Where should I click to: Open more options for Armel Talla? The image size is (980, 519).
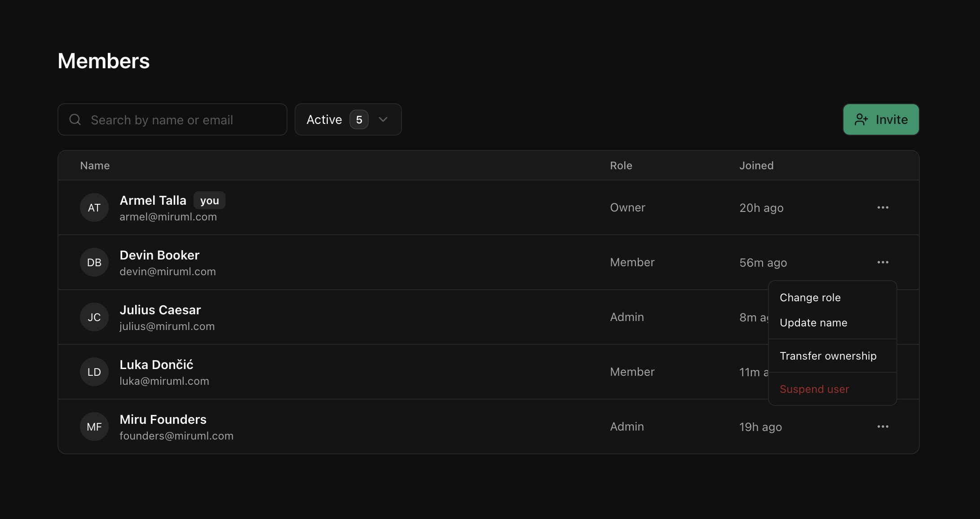pos(883,207)
